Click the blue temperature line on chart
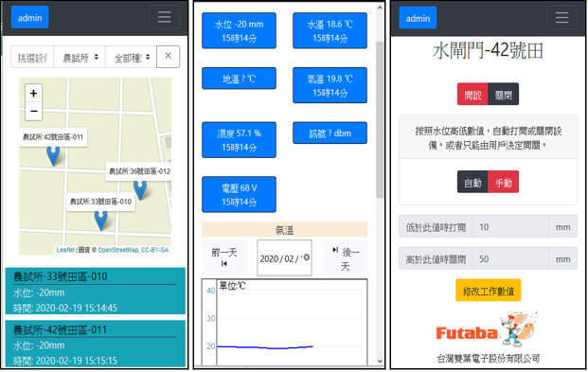 pyautogui.click(x=265, y=347)
